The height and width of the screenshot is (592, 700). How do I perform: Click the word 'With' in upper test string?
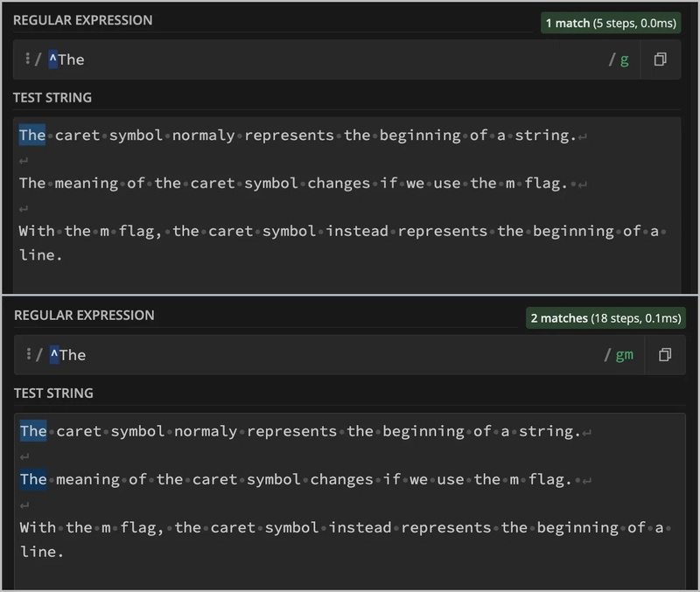(37, 232)
